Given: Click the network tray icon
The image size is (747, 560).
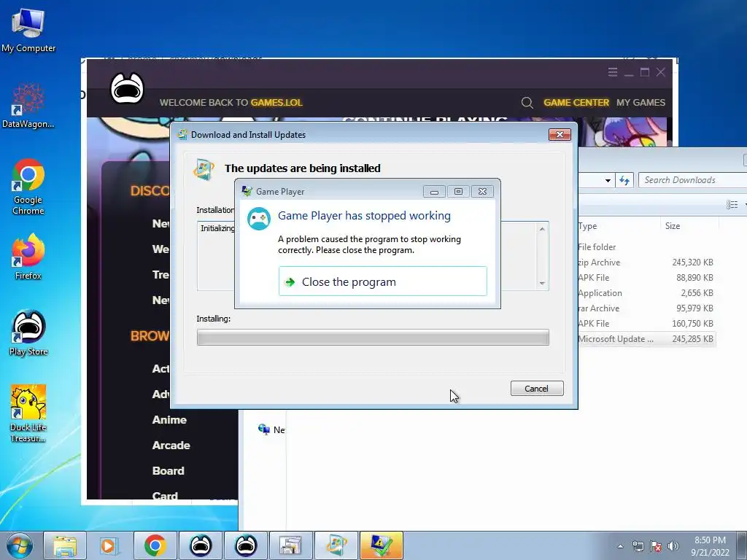Looking at the screenshot, I should (x=638, y=546).
